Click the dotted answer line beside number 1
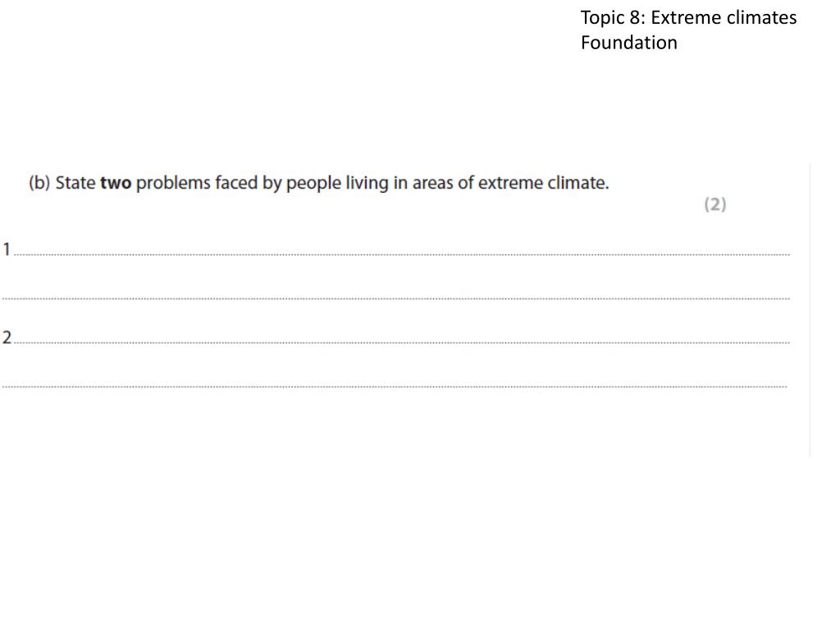 point(402,254)
